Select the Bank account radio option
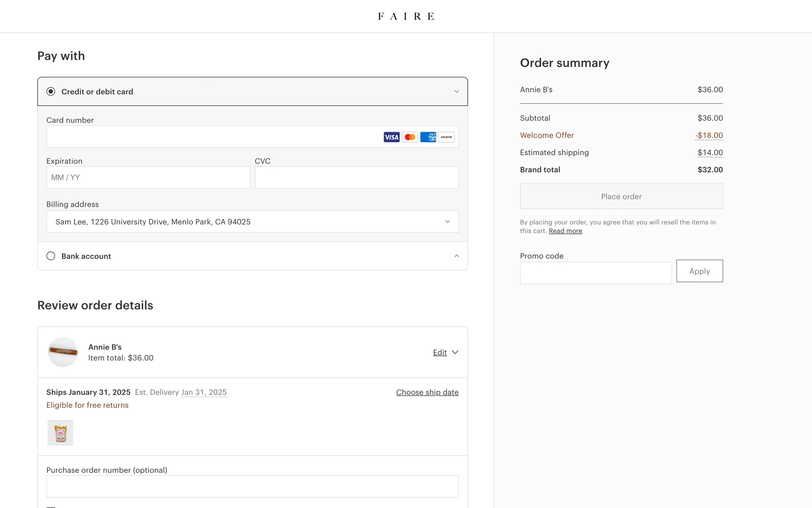Viewport: 812px width, 508px height. pos(51,256)
